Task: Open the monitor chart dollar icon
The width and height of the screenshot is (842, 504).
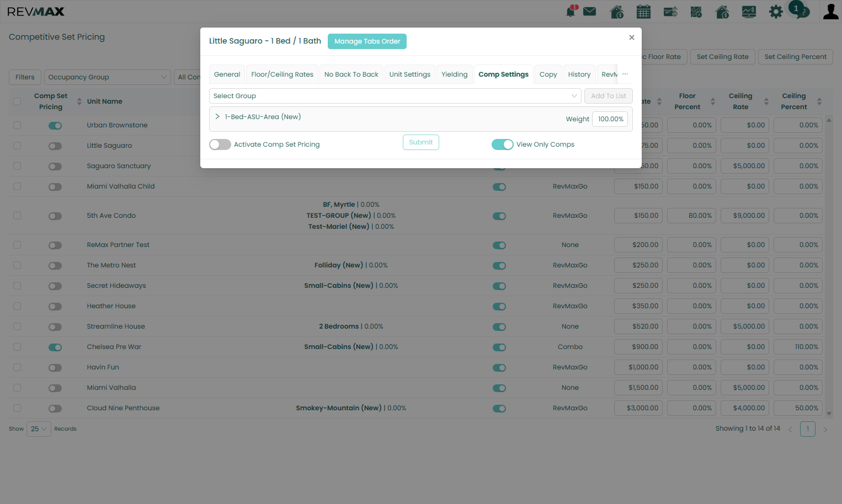Action: [749, 12]
